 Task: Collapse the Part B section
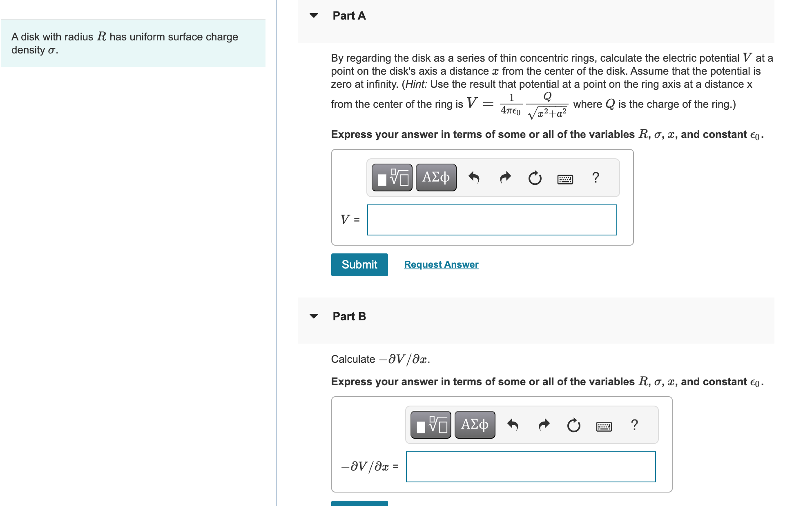click(313, 316)
